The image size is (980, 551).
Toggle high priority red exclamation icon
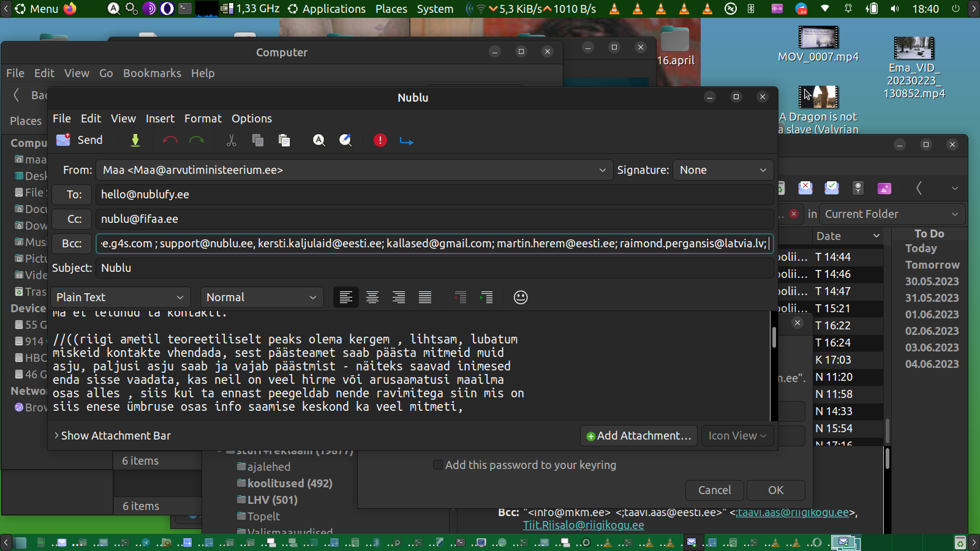coord(380,141)
